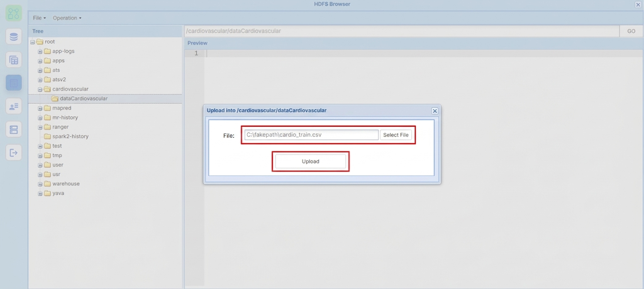This screenshot has width=644, height=289.
Task: Select the user folder label
Action: click(57, 165)
